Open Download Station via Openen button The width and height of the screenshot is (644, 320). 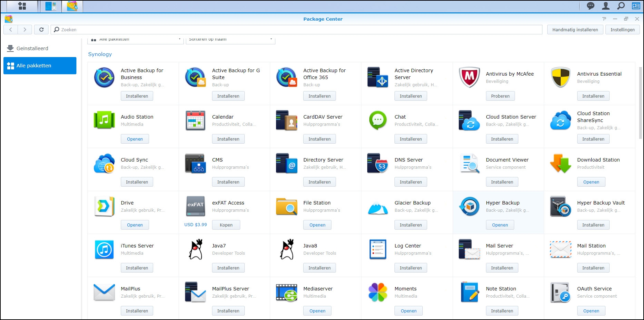591,182
